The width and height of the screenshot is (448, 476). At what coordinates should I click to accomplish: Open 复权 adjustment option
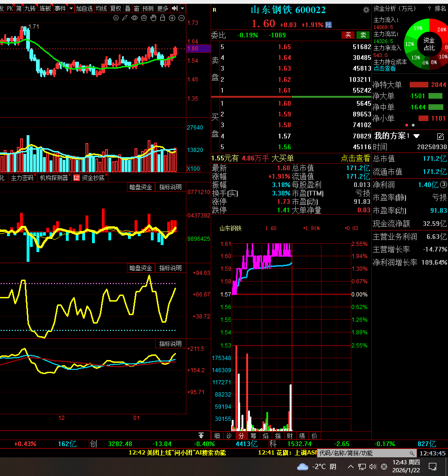(x=115, y=8)
